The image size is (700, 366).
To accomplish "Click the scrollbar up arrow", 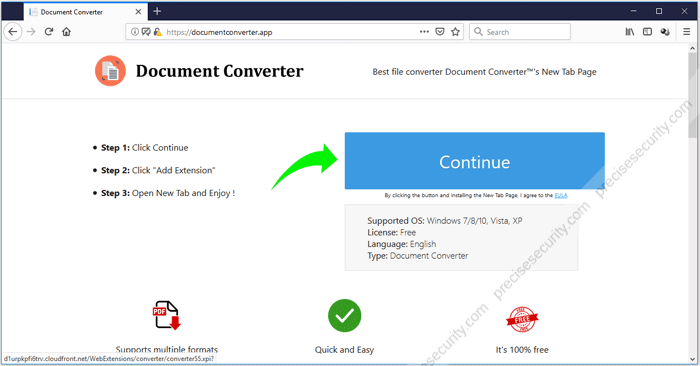I will tap(692, 48).
